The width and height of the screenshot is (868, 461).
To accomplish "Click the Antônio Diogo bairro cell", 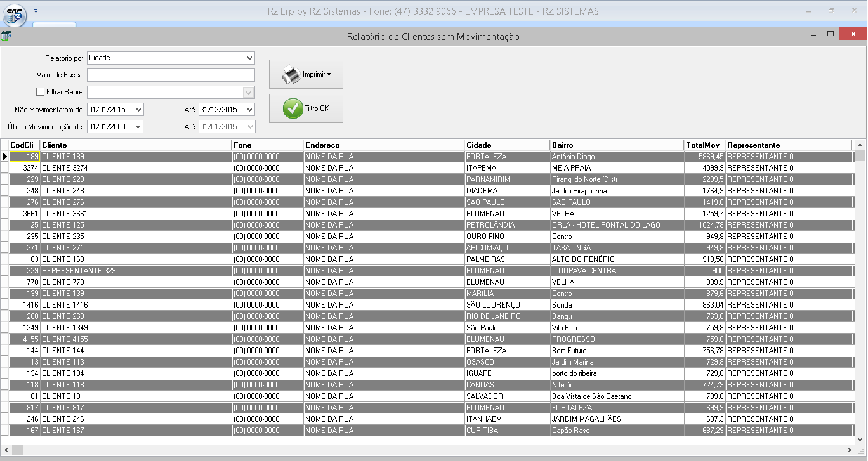I will tap(617, 156).
